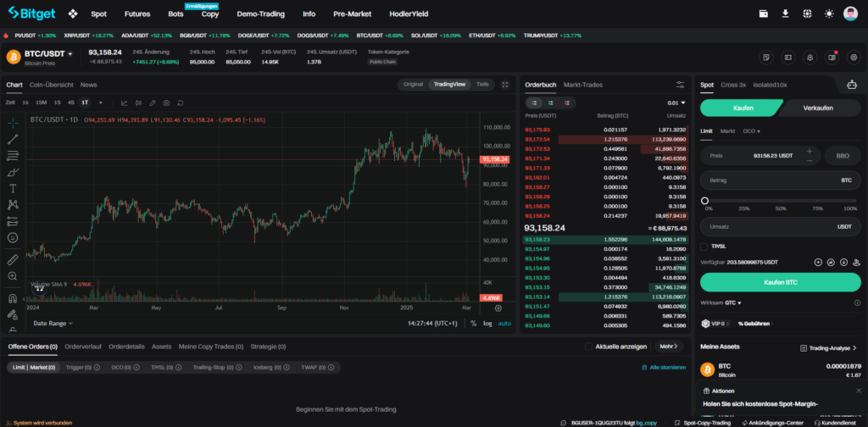Open the 0.01 price precision dropdown

pyautogui.click(x=676, y=103)
